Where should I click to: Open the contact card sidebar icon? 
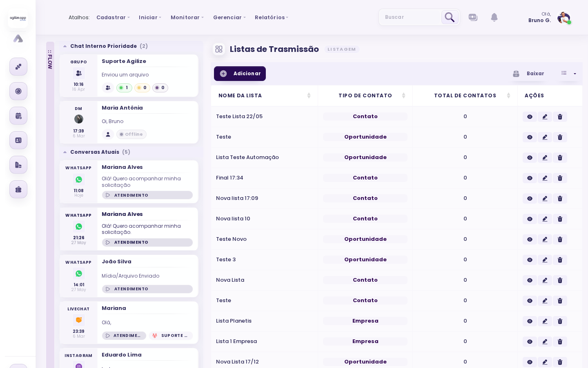click(x=18, y=140)
